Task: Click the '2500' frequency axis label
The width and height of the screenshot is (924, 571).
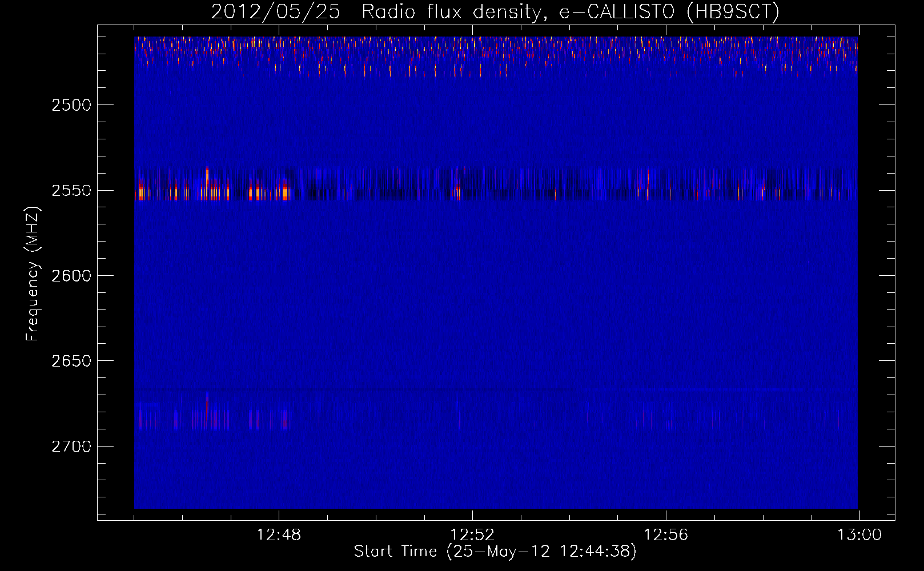Action: coord(71,105)
